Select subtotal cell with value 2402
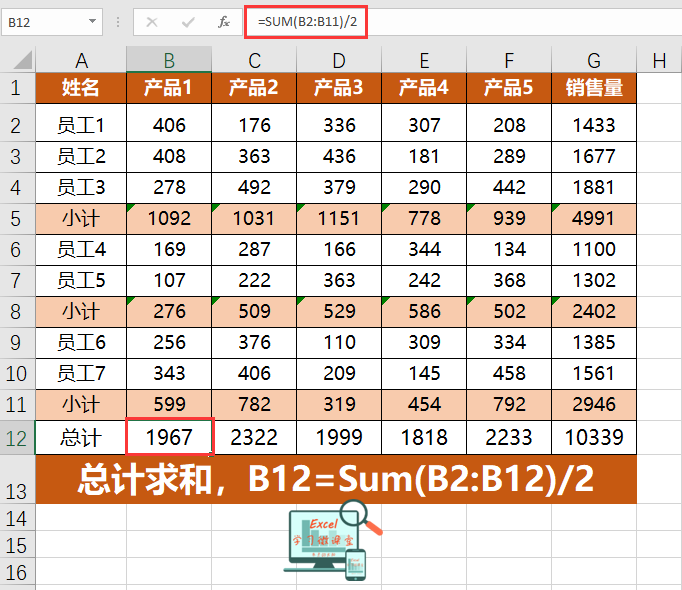Image resolution: width=682 pixels, height=590 pixels. tap(594, 312)
